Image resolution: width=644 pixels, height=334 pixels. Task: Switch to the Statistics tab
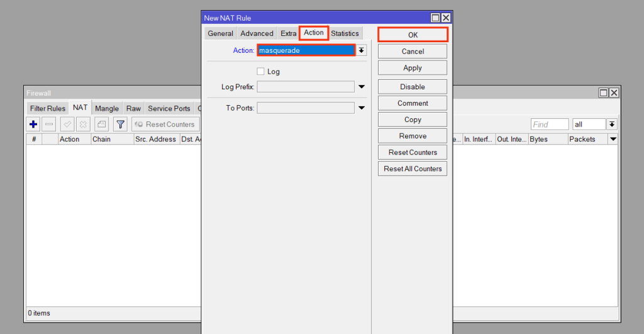click(x=345, y=33)
